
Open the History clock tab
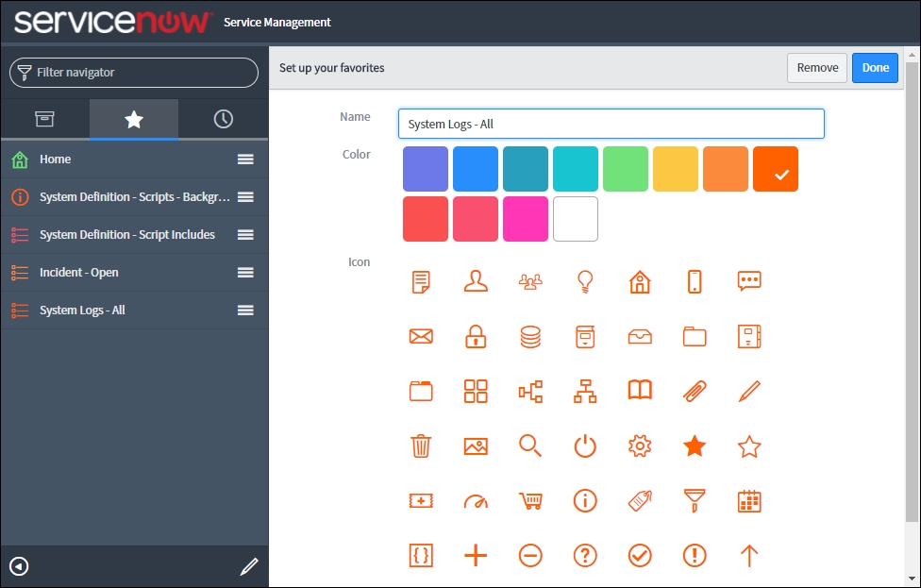(224, 119)
